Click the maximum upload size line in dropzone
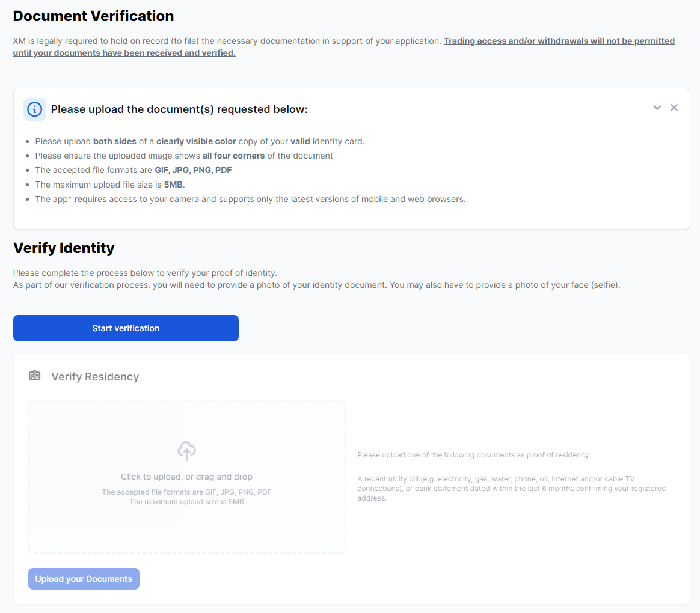The height and width of the screenshot is (613, 700). coord(186,502)
